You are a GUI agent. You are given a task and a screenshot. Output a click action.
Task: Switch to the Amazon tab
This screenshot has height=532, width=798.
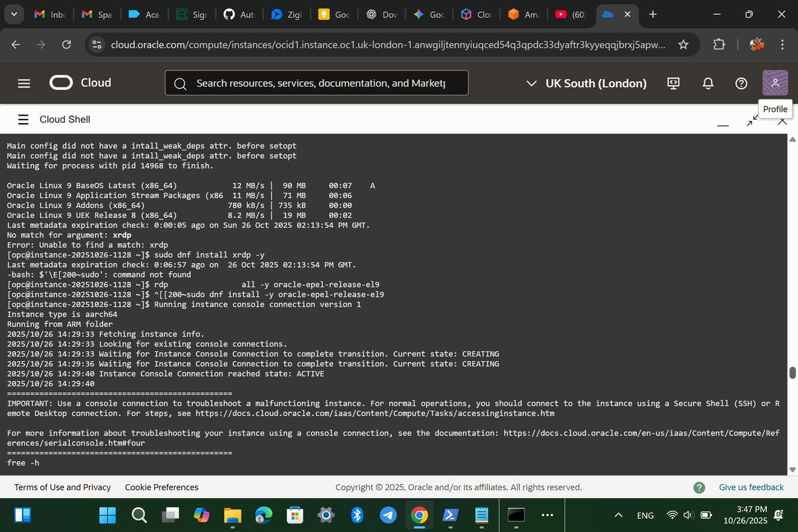click(524, 14)
